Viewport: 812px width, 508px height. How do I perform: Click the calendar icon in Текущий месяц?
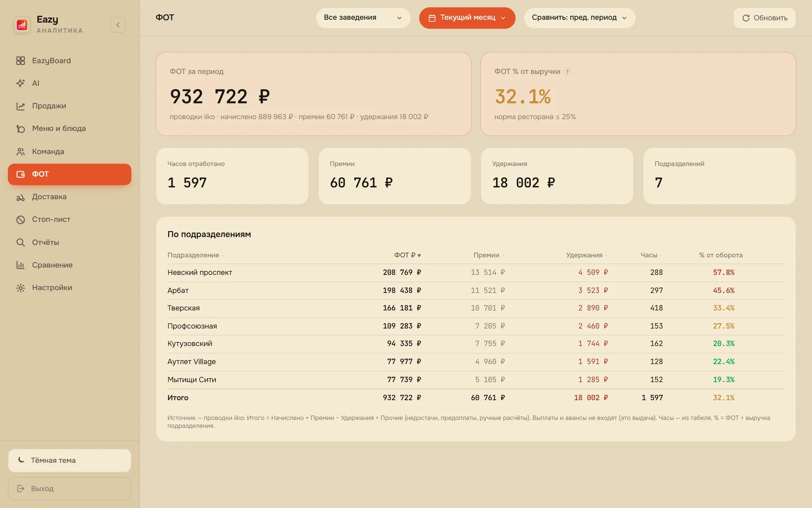[x=432, y=18]
